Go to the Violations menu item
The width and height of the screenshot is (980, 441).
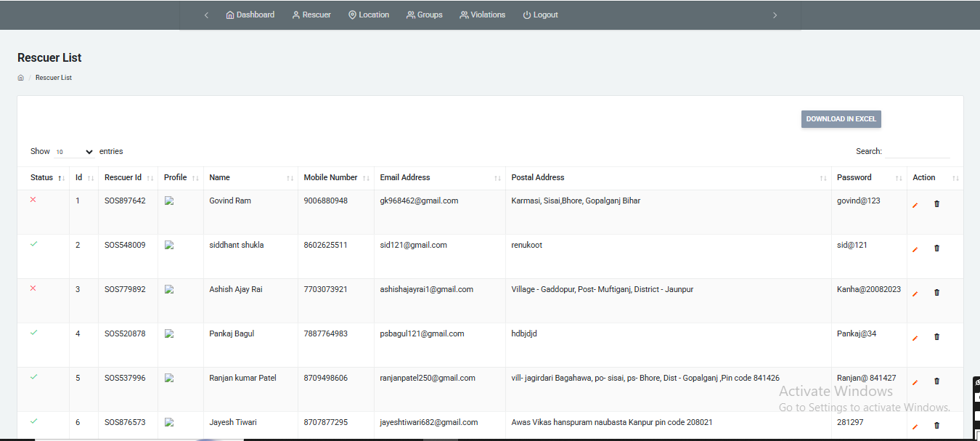(x=483, y=15)
